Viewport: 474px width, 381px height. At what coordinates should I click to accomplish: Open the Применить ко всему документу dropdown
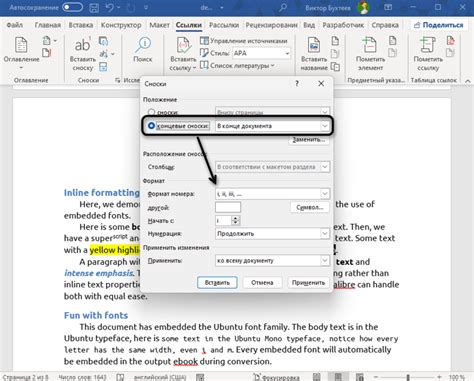[272, 260]
